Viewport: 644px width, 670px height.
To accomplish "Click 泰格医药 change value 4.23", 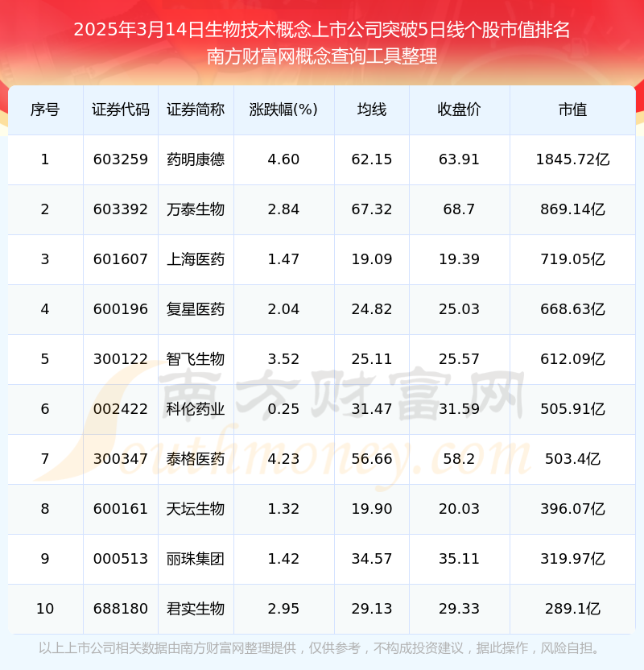I will click(x=283, y=459).
